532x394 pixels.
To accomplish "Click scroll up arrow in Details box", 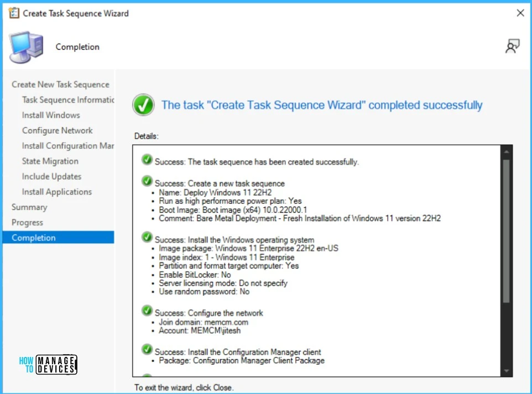I will point(506,151).
